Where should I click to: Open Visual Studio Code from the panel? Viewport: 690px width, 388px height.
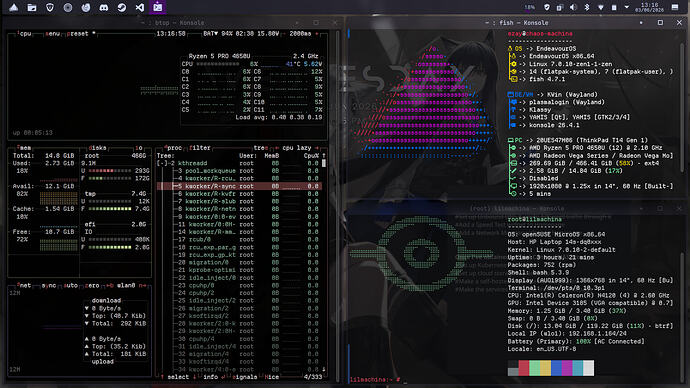140,7
